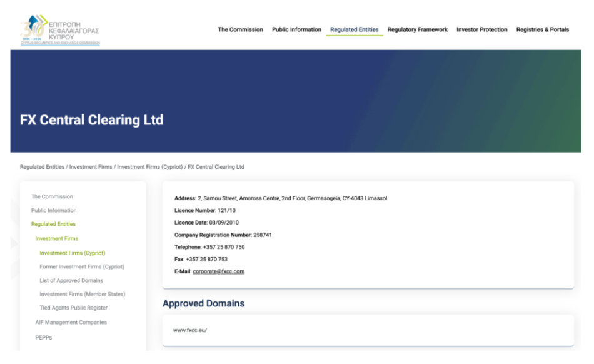This screenshot has width=594, height=364.
Task: Click the Approved Domains heading
Action: point(203,303)
